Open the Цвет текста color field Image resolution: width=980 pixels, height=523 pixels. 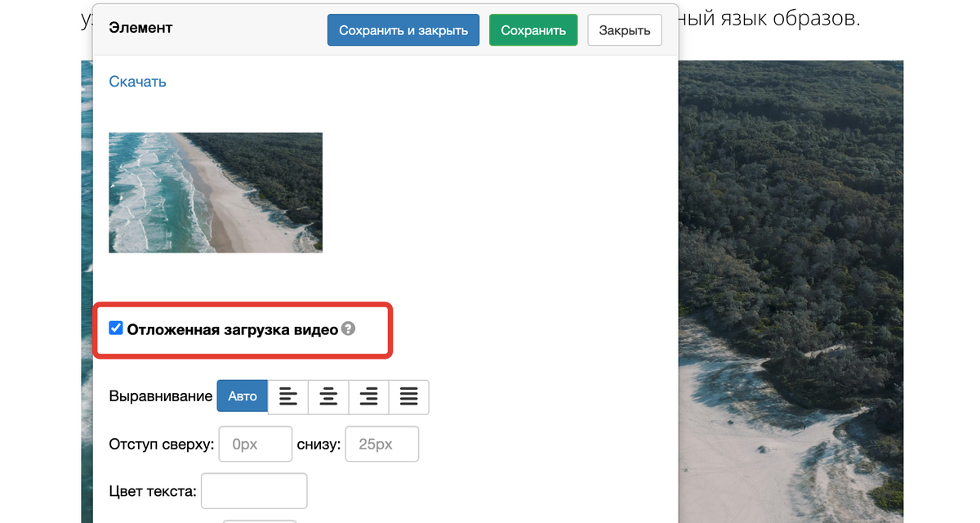pyautogui.click(x=254, y=491)
